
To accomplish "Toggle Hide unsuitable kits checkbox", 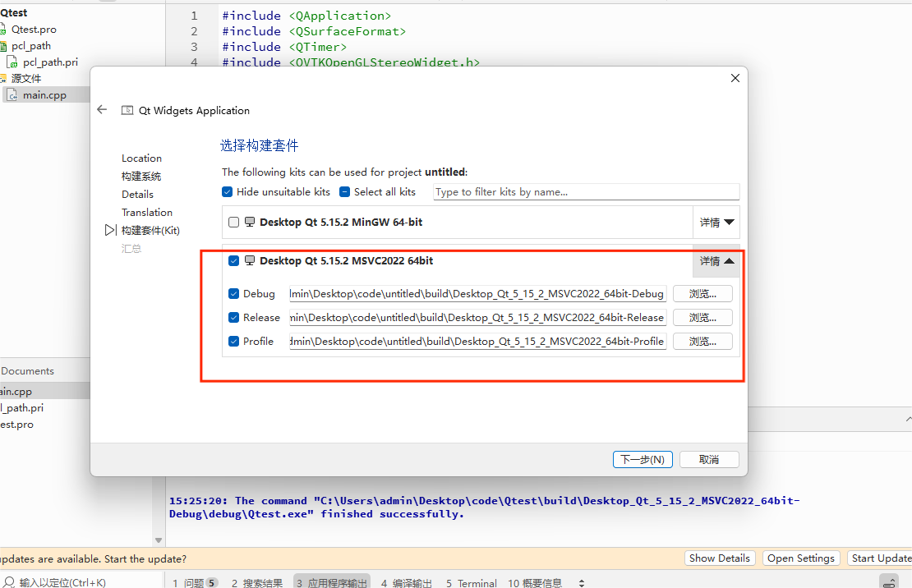I will (x=228, y=192).
